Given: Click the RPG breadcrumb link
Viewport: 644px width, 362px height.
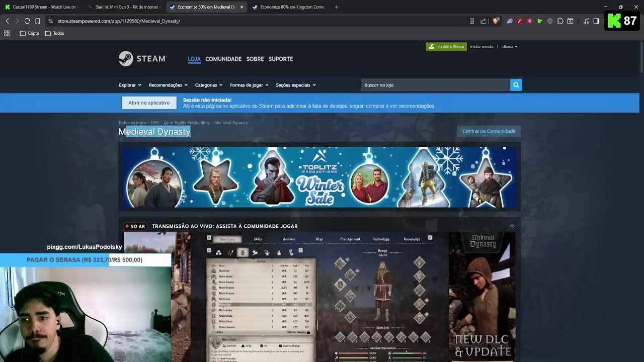Looking at the screenshot, I should (x=155, y=123).
